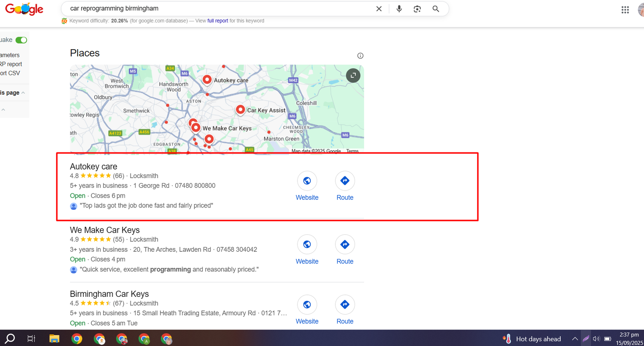644x346 pixels.
Task: Open Places info circle icon
Action: click(360, 56)
